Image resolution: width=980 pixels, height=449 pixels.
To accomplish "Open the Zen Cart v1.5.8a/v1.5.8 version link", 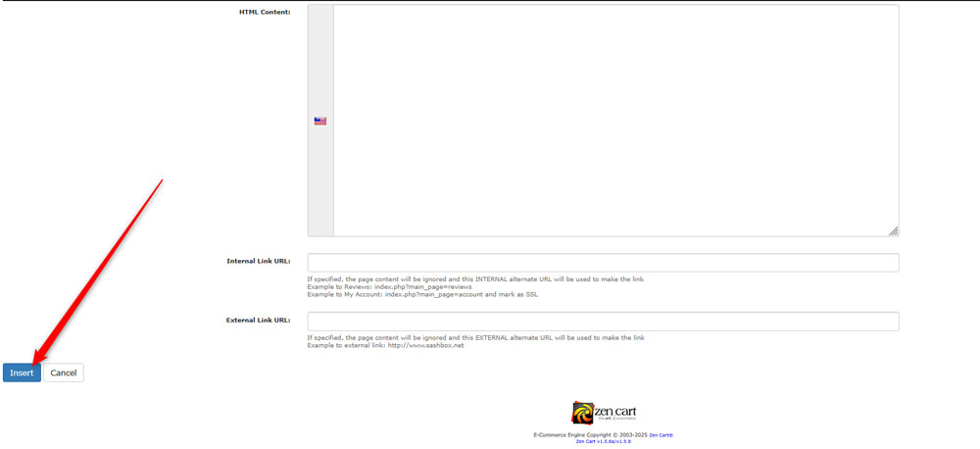I will [604, 441].
